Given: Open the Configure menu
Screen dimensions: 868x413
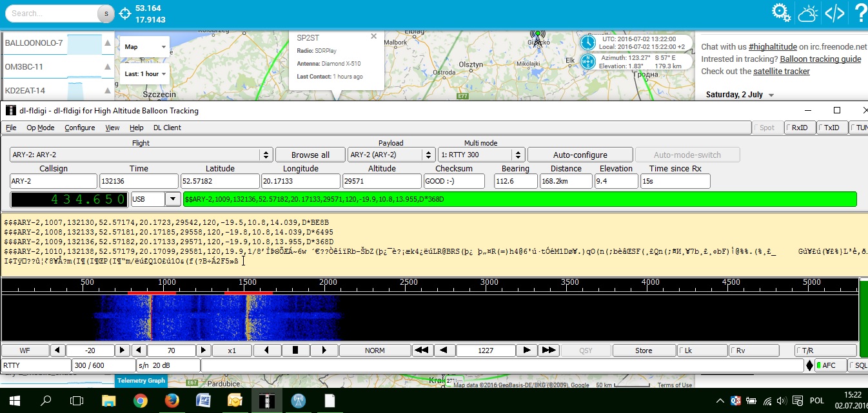Looking at the screenshot, I should point(79,128).
